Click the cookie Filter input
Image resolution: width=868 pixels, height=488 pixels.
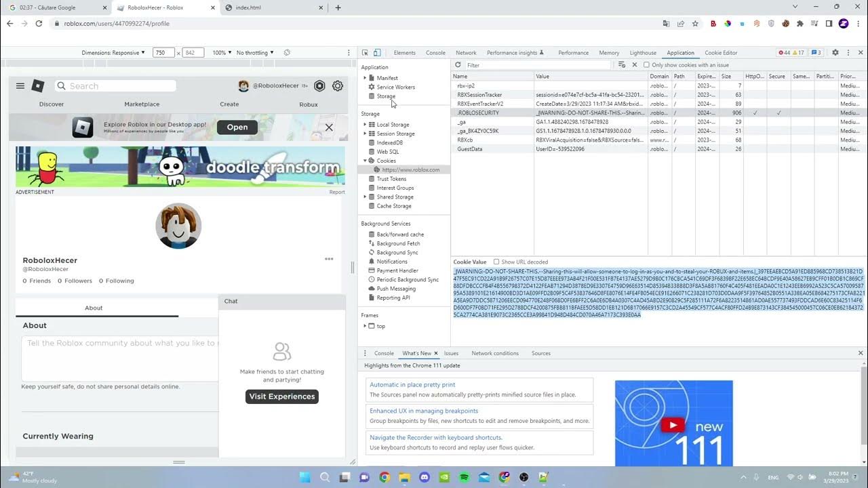(537, 65)
